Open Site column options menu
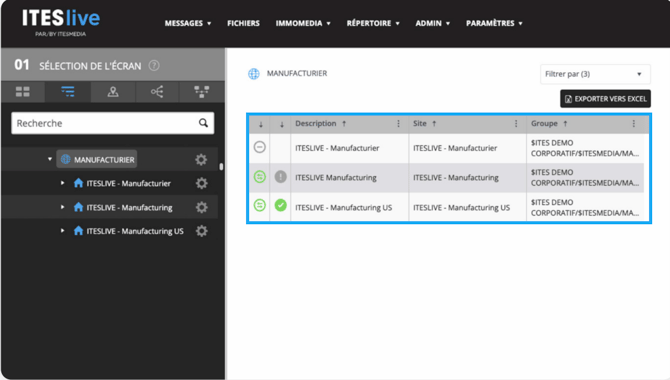Viewport: 670px width, 380px height. click(x=516, y=124)
